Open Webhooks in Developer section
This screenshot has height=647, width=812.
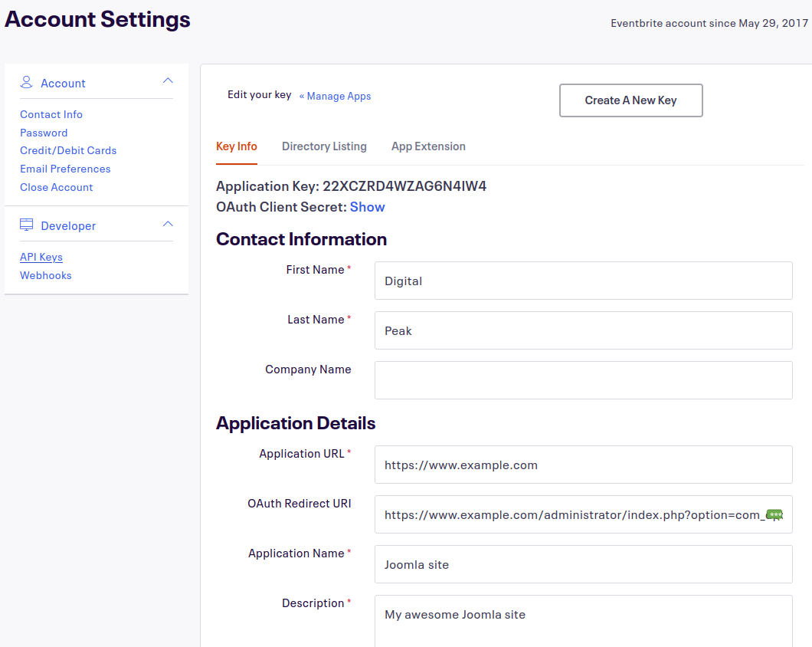point(46,275)
